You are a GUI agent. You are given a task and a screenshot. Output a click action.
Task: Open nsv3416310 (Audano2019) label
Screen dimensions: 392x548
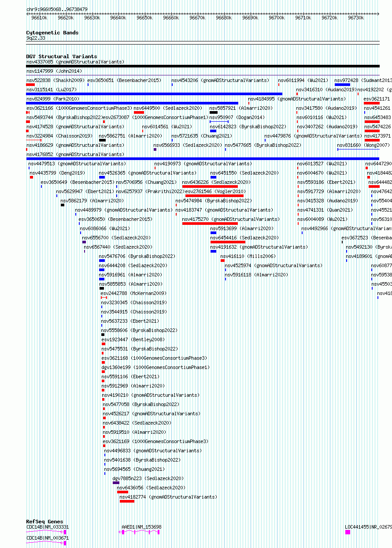[327, 89]
